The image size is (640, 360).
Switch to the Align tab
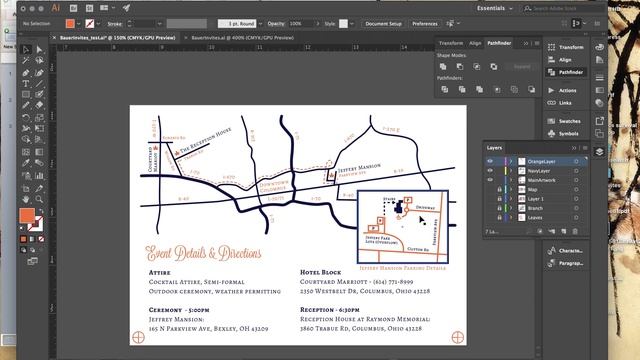coord(475,43)
